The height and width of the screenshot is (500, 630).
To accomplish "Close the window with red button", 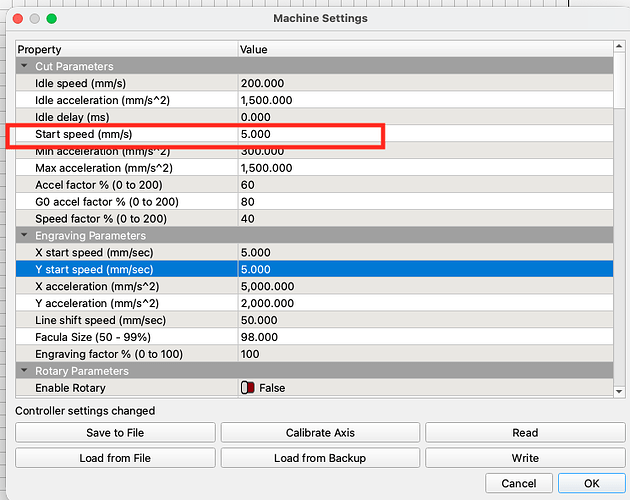I will coord(14,18).
